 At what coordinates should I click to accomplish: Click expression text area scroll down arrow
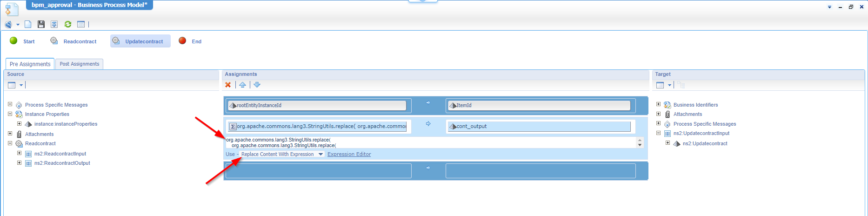640,145
